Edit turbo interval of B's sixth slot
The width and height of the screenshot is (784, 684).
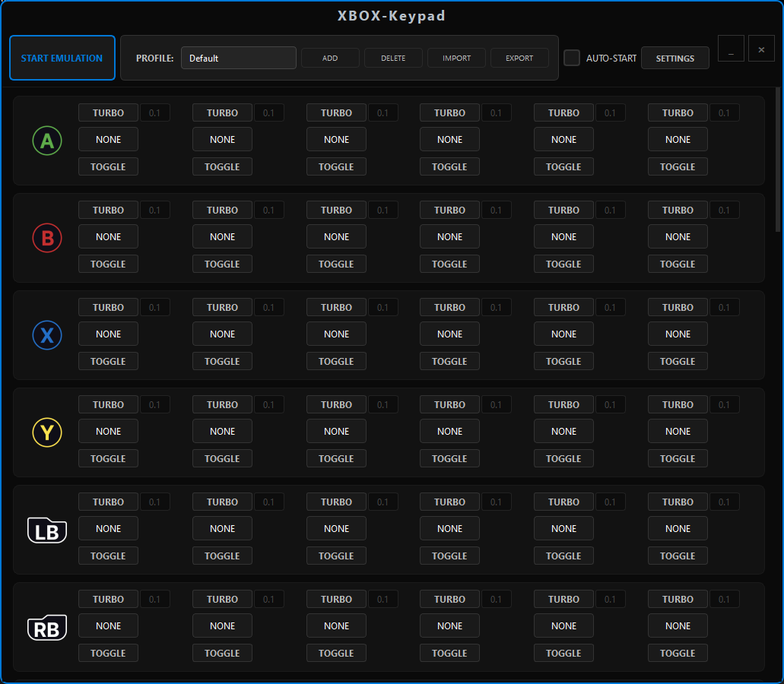[x=724, y=210]
